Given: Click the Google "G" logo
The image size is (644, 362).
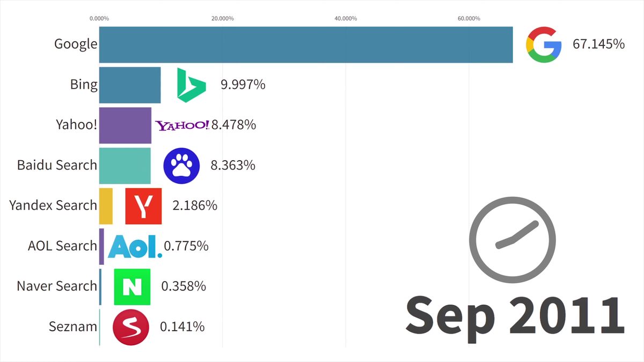Looking at the screenshot, I should pyautogui.click(x=543, y=45).
